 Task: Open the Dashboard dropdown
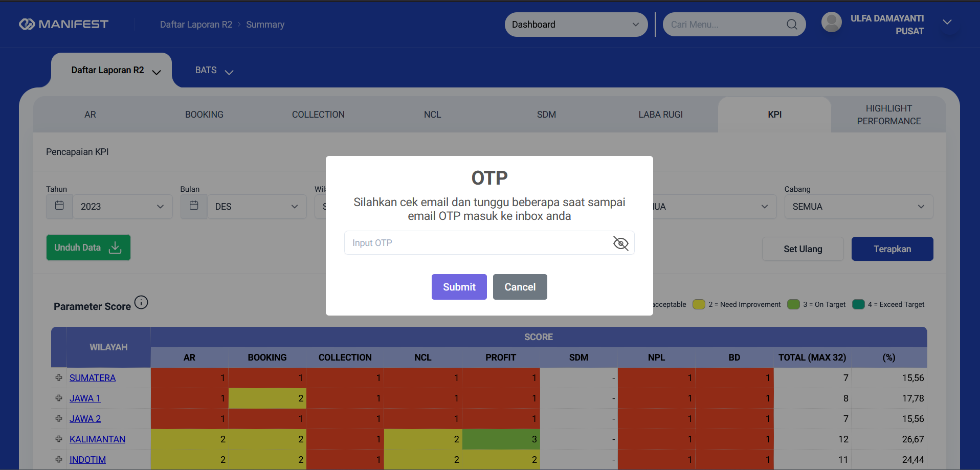[x=576, y=25]
